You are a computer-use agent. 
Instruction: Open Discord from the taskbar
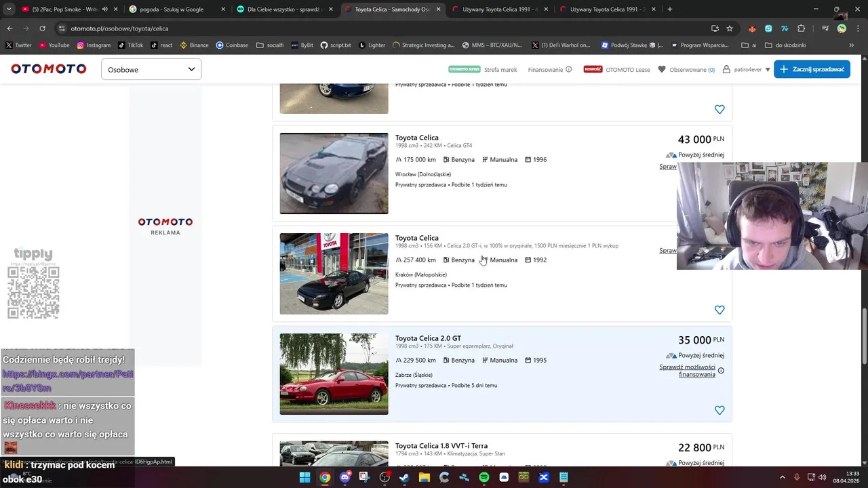pyautogui.click(x=345, y=477)
